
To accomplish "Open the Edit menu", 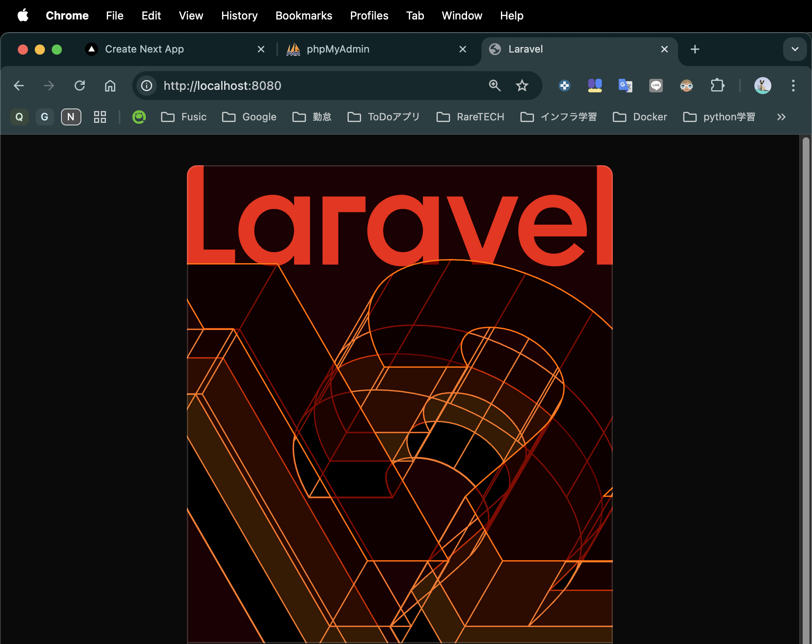I will [151, 16].
